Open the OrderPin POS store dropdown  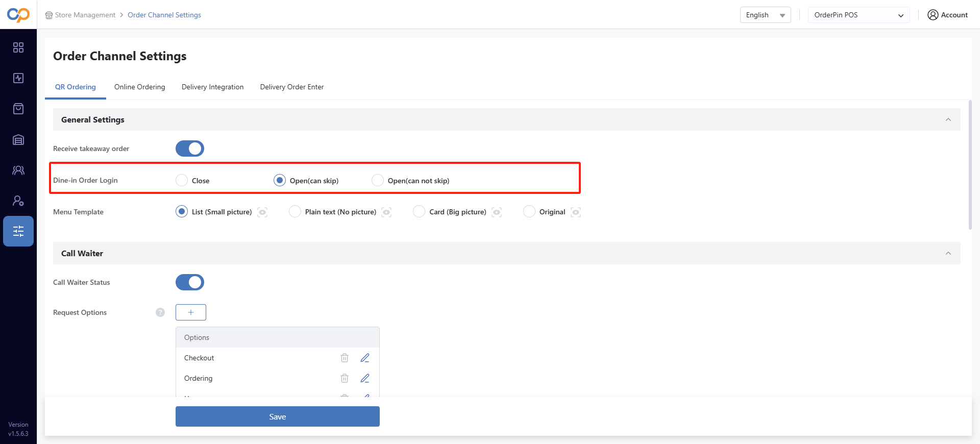click(859, 15)
